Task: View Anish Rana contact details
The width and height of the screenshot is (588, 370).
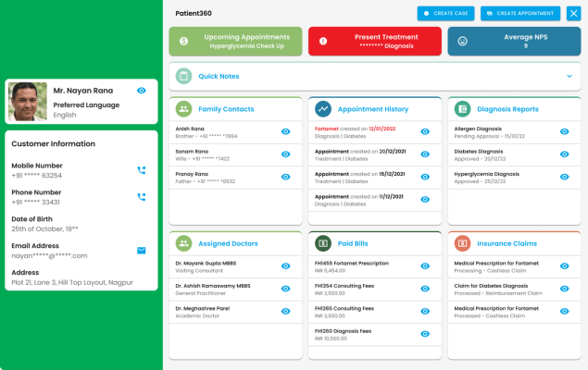Action: (x=286, y=131)
